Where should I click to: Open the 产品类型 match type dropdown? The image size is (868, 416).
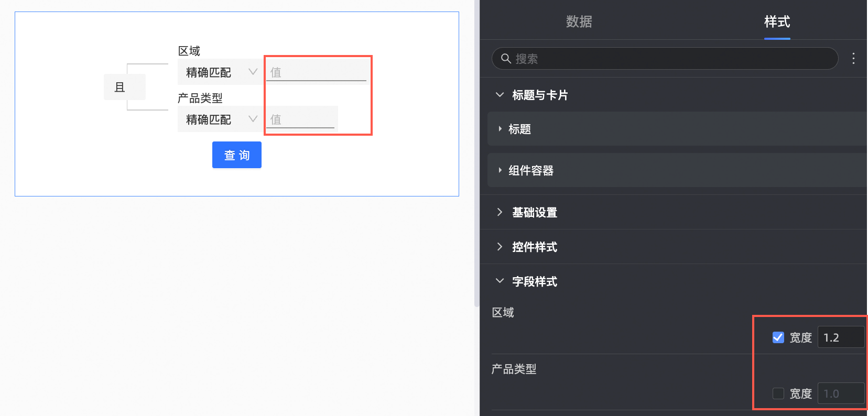220,119
